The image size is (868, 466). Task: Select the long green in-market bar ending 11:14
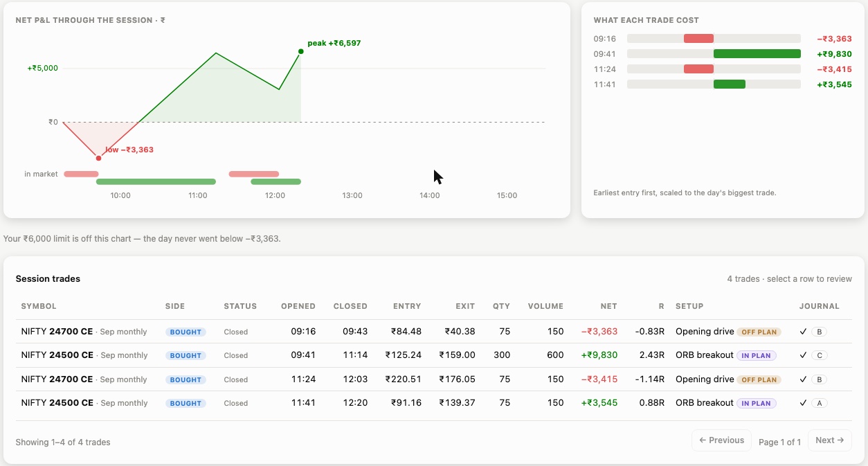(156, 181)
